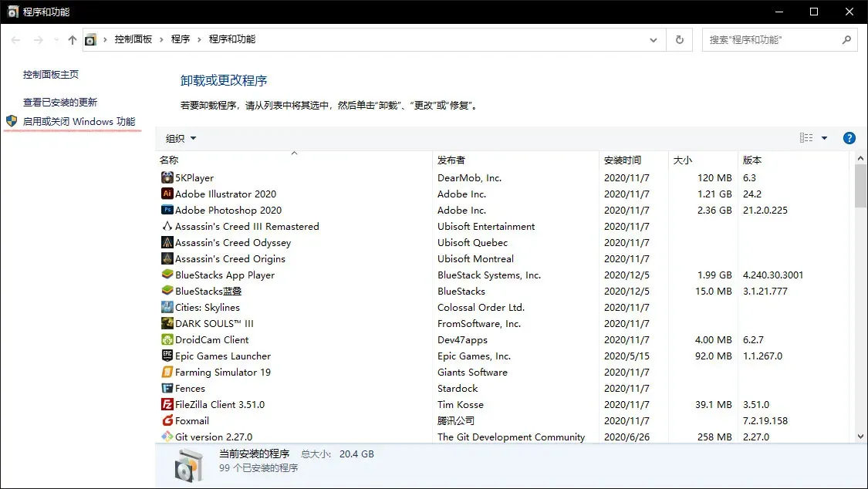Click 控制面板 in the breadcrumb
Screen dimensions: 868x489
[x=133, y=39]
